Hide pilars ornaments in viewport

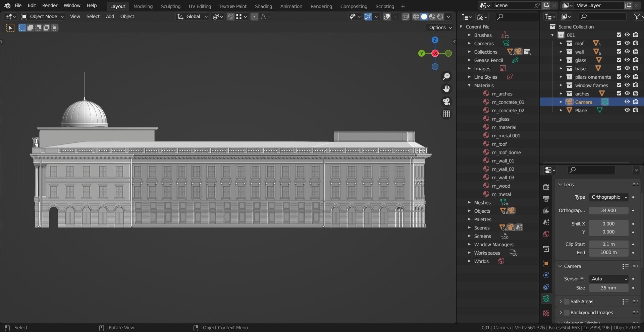click(627, 77)
